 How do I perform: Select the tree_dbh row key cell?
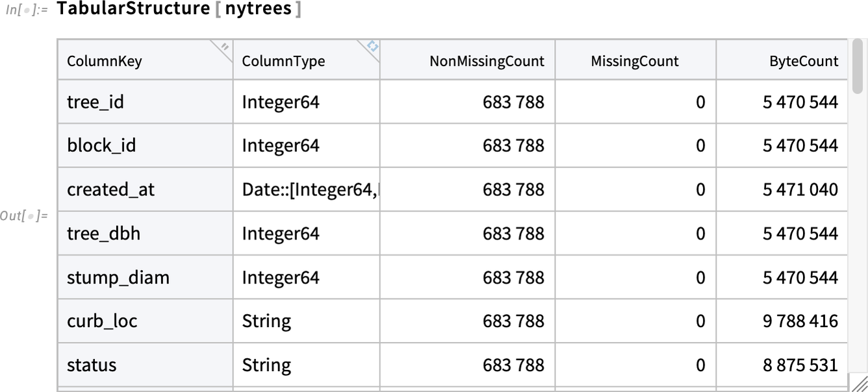point(145,233)
